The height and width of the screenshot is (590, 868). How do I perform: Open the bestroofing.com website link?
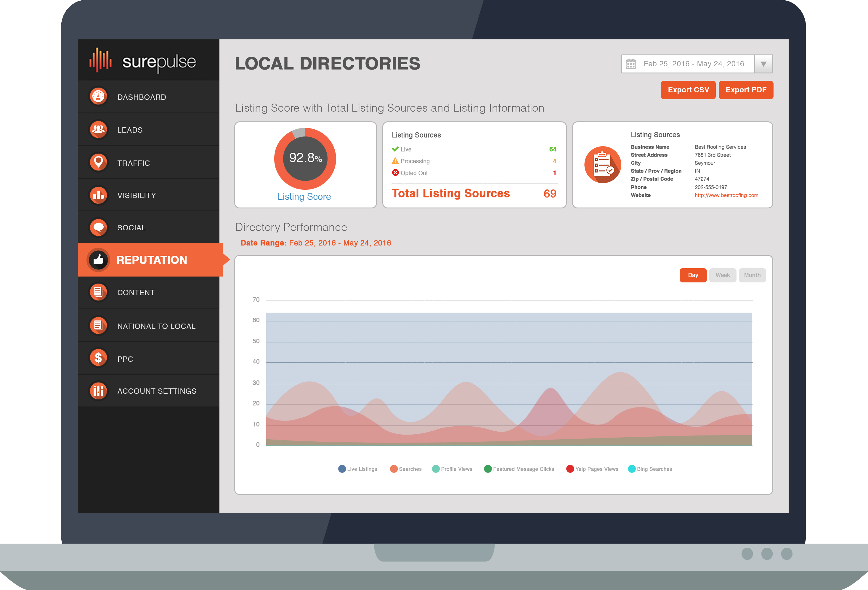(x=726, y=195)
